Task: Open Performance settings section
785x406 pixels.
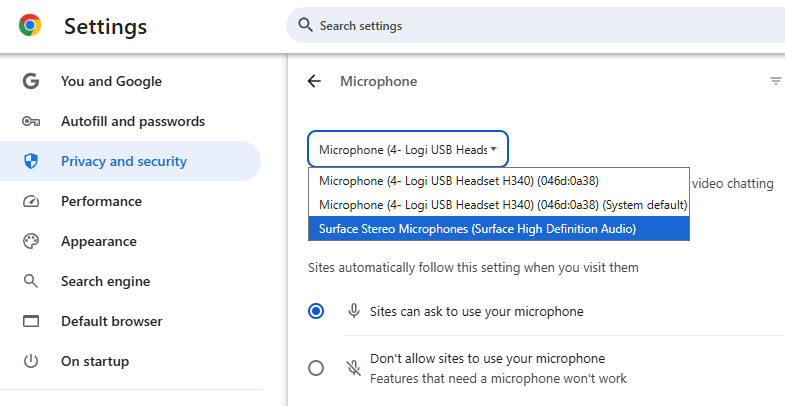Action: (101, 201)
